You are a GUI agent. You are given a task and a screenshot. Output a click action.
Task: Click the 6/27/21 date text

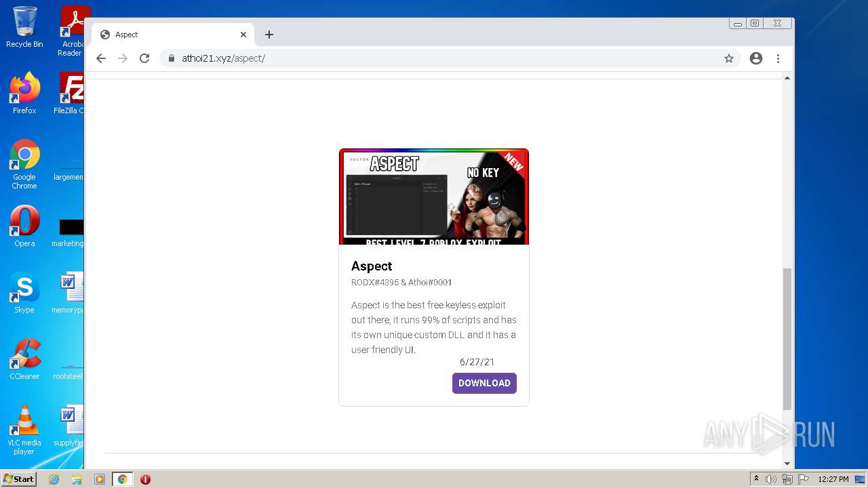tap(477, 362)
